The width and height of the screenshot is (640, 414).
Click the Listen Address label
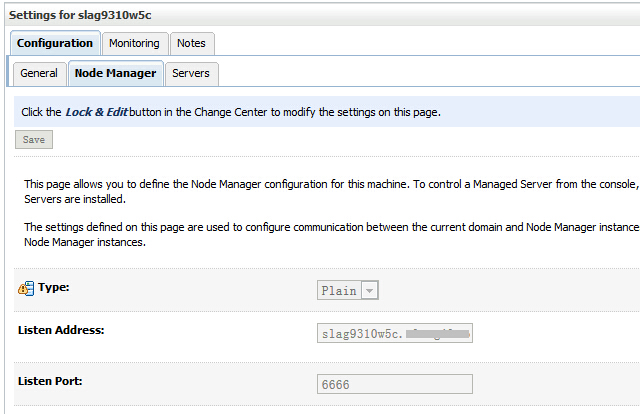pos(61,329)
